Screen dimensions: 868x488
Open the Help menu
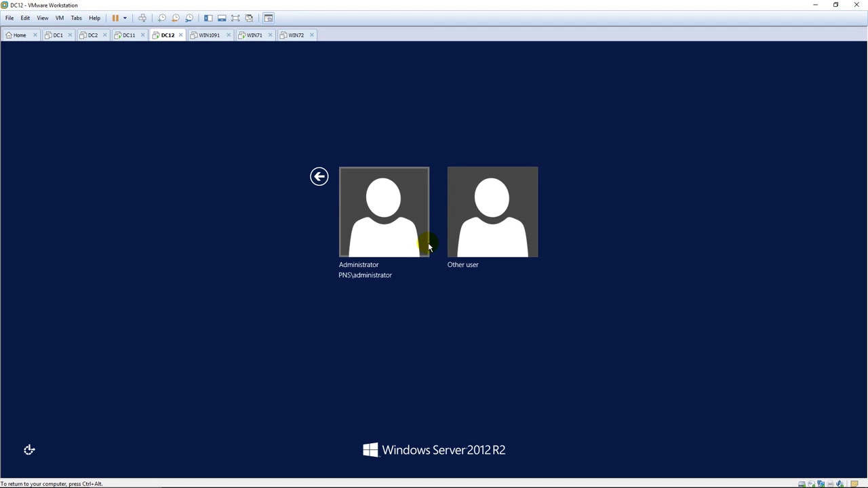click(x=94, y=18)
